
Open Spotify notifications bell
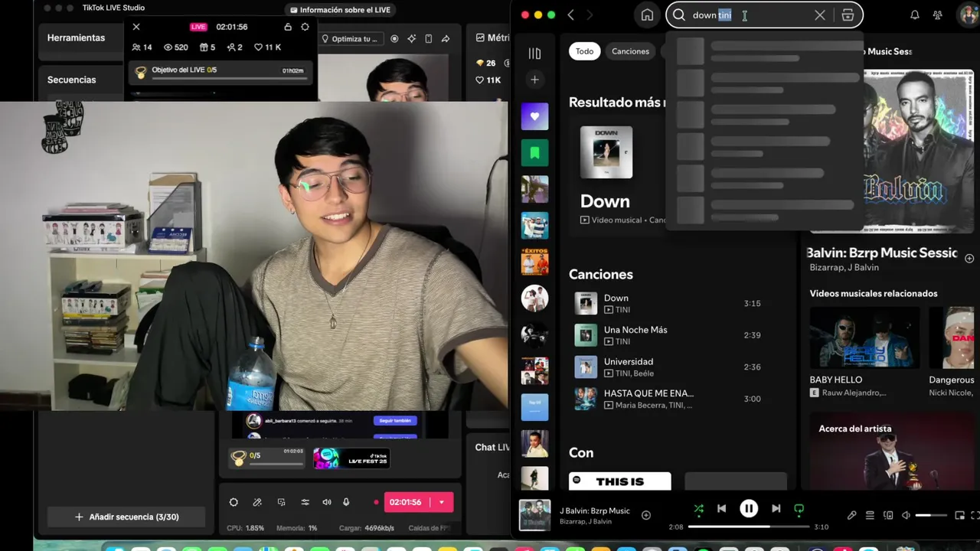pyautogui.click(x=914, y=15)
